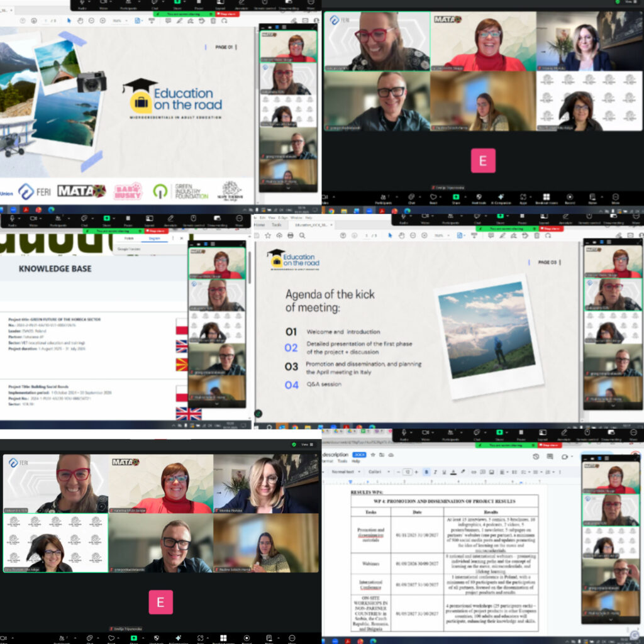Switch to the Home tab in the agenda PDF viewer
This screenshot has height=644, width=644.
tap(259, 225)
